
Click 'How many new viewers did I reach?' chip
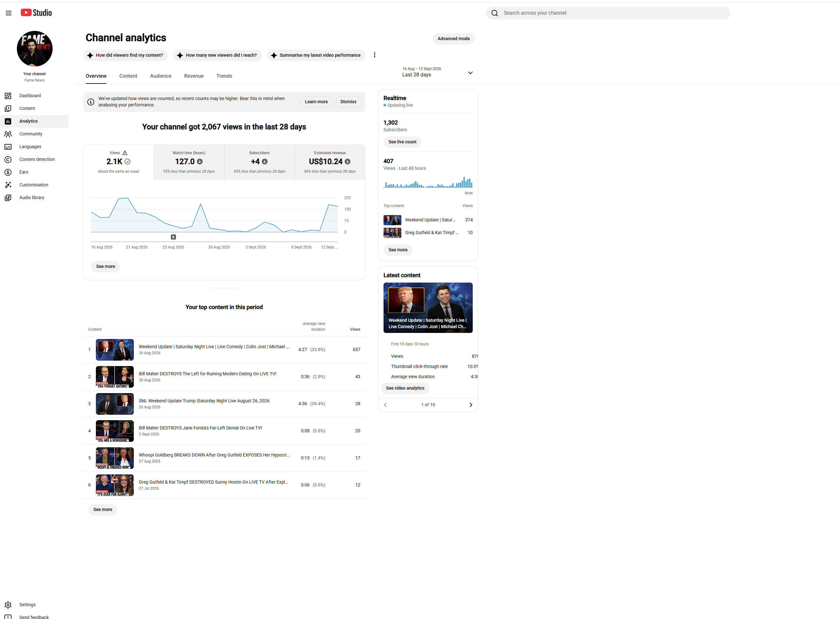(x=217, y=55)
